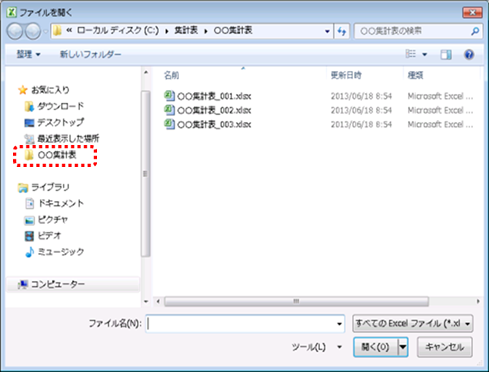Screen dimensions: 489x372
Task: Select file ○○集計表_002.xlsx
Action: [x=214, y=110]
